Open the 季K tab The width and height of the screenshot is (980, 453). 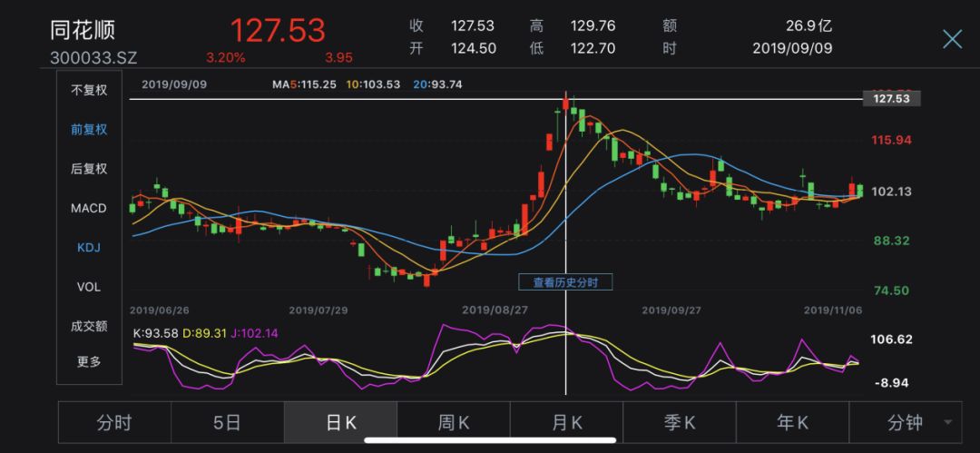pos(680,423)
